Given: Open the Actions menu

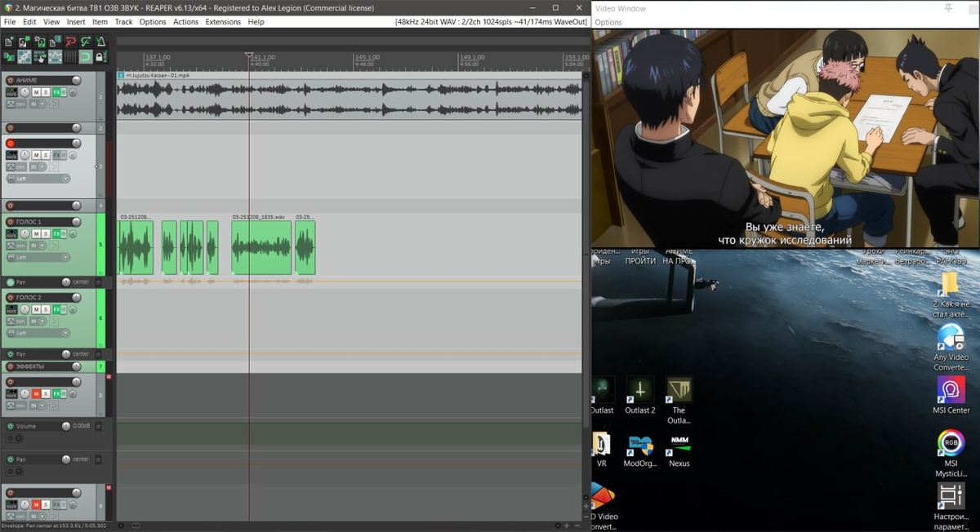Looking at the screenshot, I should [185, 22].
